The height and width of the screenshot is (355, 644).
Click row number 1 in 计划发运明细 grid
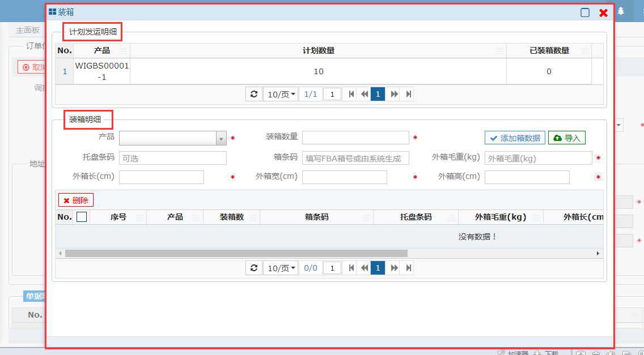[x=65, y=71]
